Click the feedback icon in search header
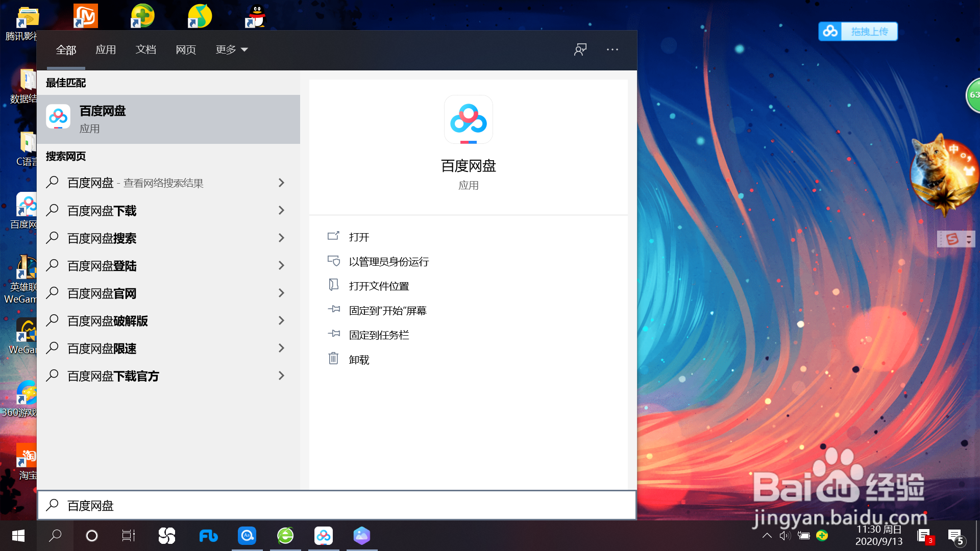980x551 pixels. (580, 49)
